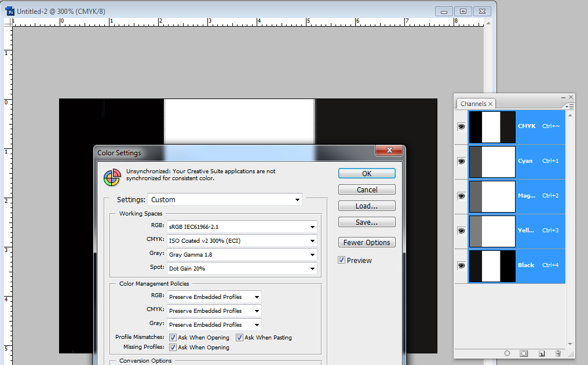Save selection as channel icon
Screen dimensions: 588x365
(x=524, y=353)
